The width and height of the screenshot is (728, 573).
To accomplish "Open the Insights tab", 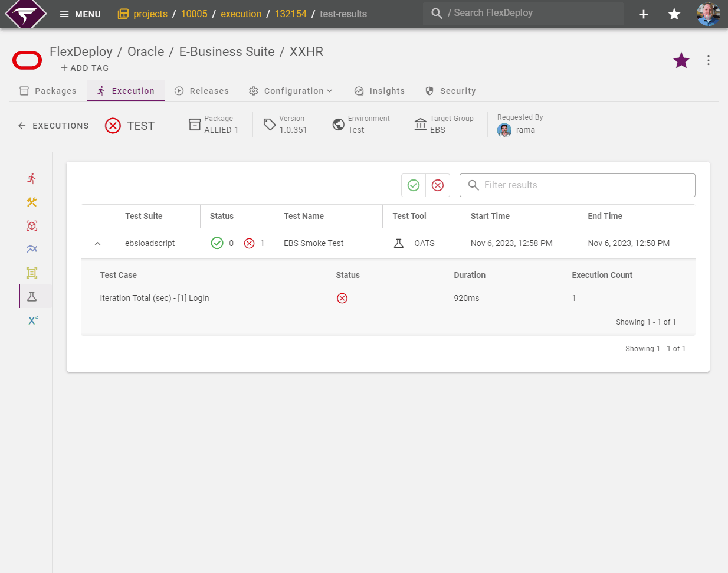I will click(x=379, y=91).
